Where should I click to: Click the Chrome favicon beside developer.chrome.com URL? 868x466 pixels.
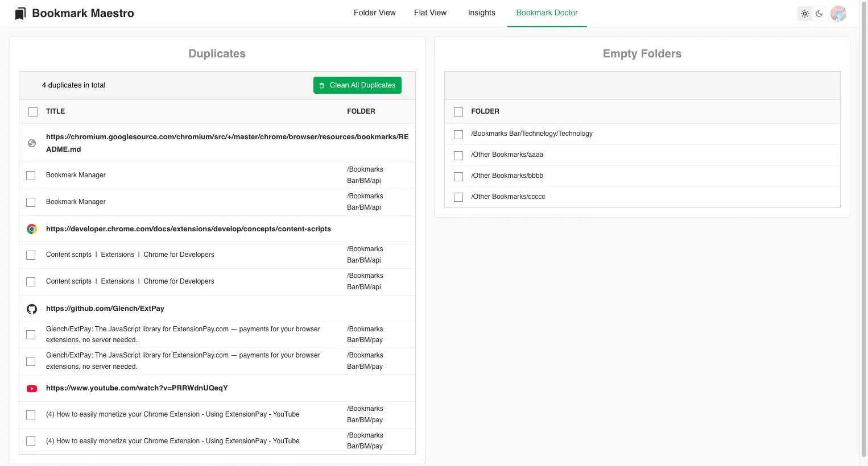[32, 229]
